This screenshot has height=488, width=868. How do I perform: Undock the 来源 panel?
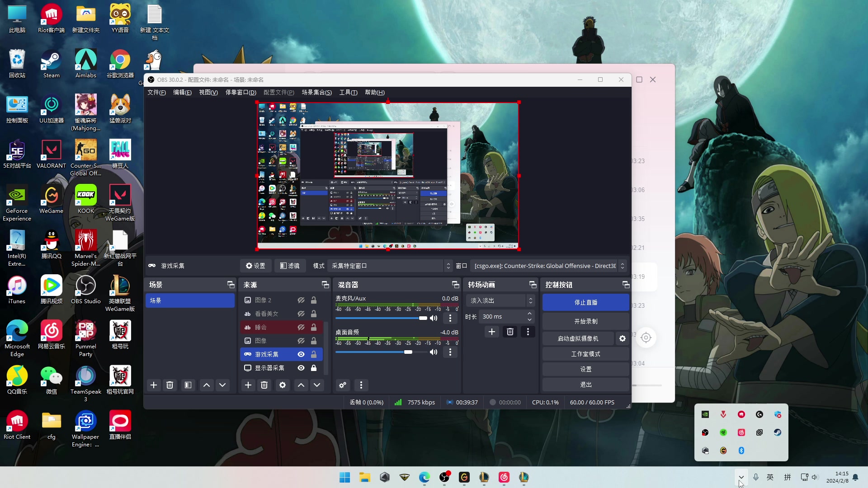coord(325,285)
